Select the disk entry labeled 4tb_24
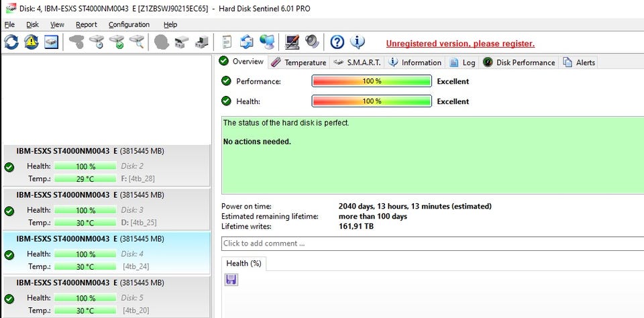The width and height of the screenshot is (644, 318). click(x=106, y=254)
